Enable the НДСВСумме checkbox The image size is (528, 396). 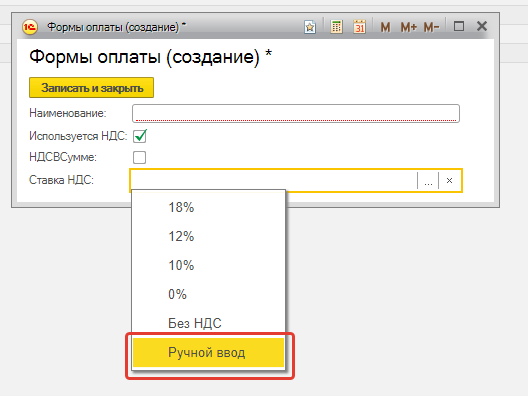point(139,157)
